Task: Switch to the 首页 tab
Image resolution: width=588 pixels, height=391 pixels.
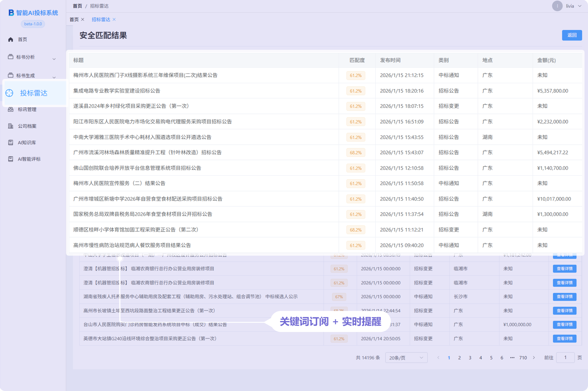Action: (73, 19)
